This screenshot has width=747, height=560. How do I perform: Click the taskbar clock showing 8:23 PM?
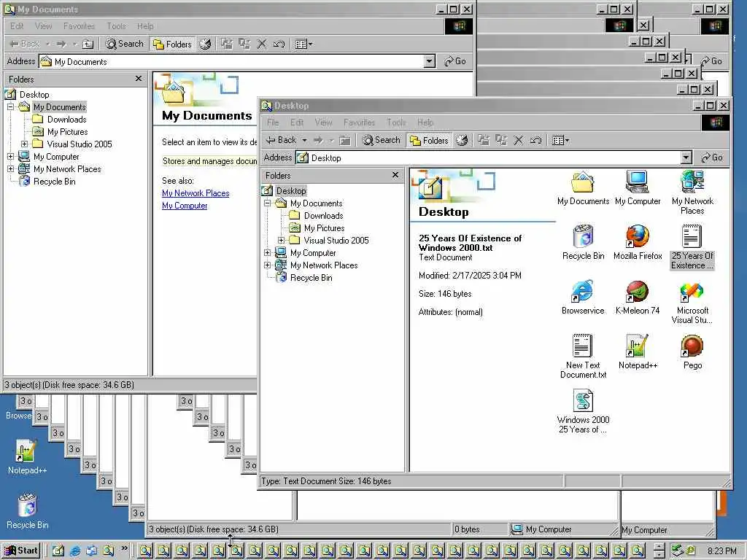[x=721, y=551]
